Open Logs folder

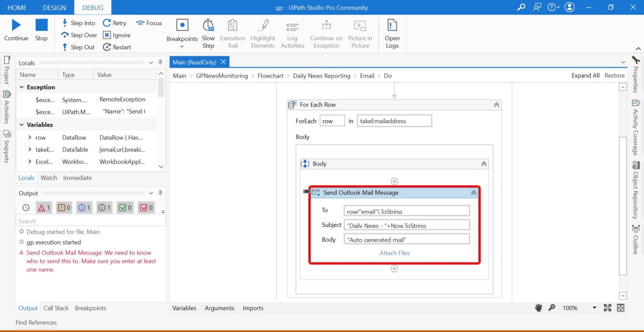pos(392,33)
